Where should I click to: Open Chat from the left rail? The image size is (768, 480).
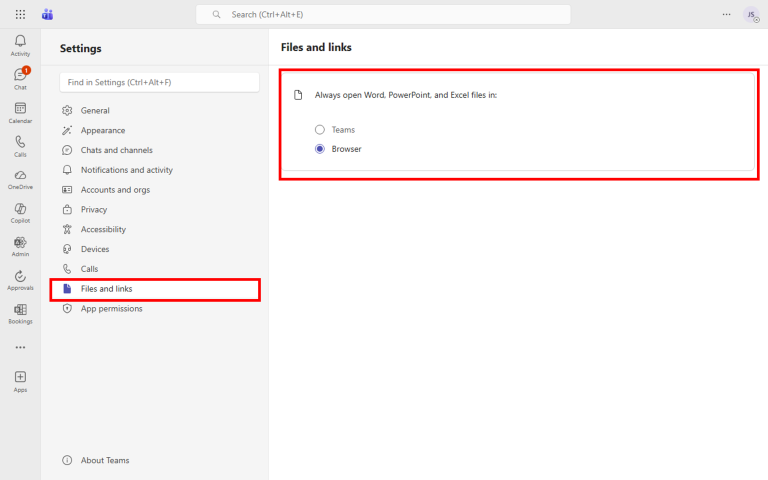[20, 77]
